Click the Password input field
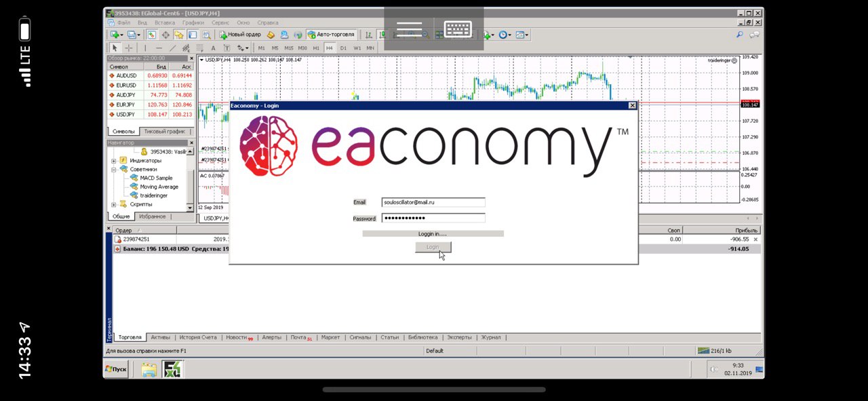The image size is (868, 401). 433,218
